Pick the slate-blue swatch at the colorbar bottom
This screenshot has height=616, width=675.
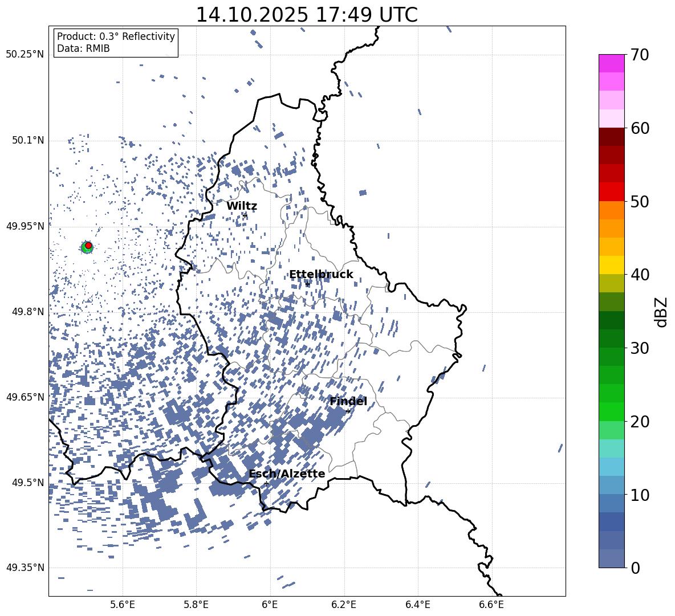[611, 558]
